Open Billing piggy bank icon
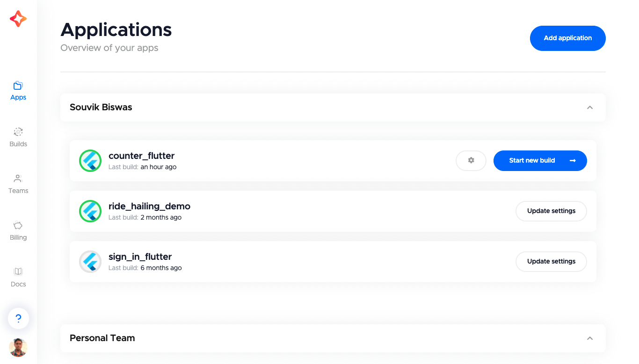 point(18,225)
